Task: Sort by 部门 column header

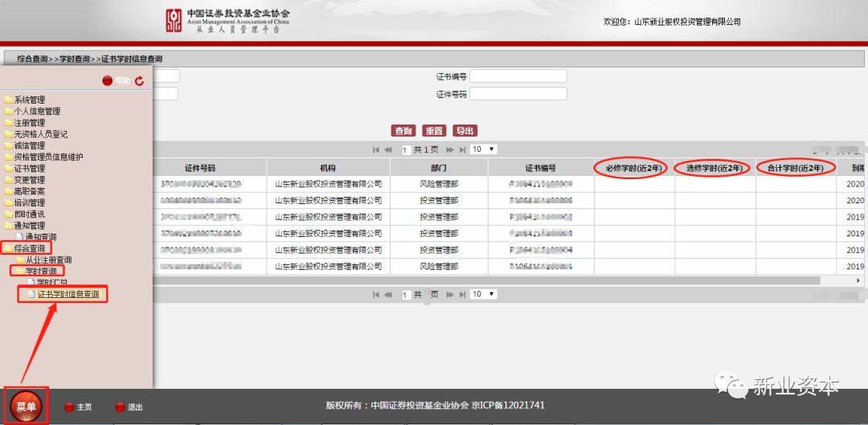Action: (x=439, y=168)
